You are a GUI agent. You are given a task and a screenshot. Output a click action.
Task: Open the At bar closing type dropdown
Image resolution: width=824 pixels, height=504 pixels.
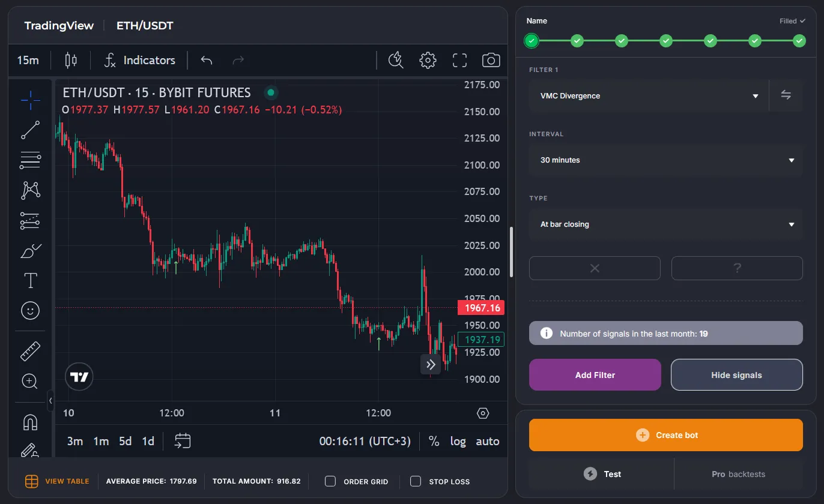tap(665, 224)
